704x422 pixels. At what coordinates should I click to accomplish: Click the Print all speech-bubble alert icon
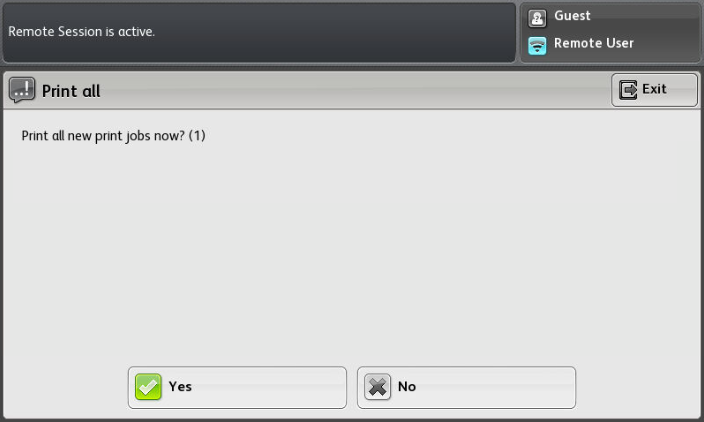pos(22,90)
